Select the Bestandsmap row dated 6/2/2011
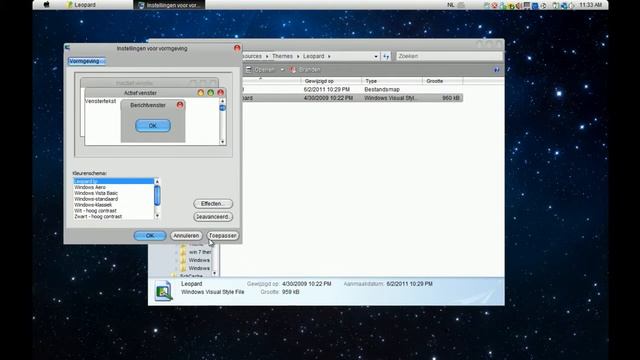This screenshot has width=640, height=360. pos(353,89)
